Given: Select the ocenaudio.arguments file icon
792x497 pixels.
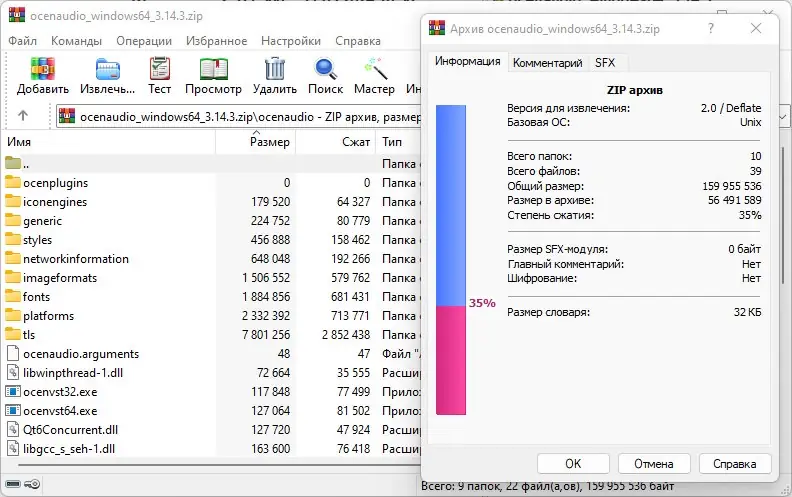Looking at the screenshot, I should tap(13, 353).
